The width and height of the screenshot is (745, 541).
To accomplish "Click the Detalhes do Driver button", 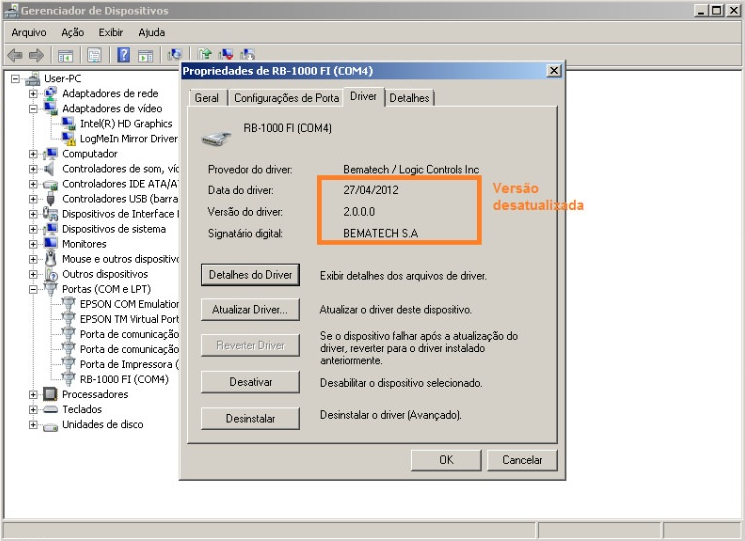I will pyautogui.click(x=250, y=274).
